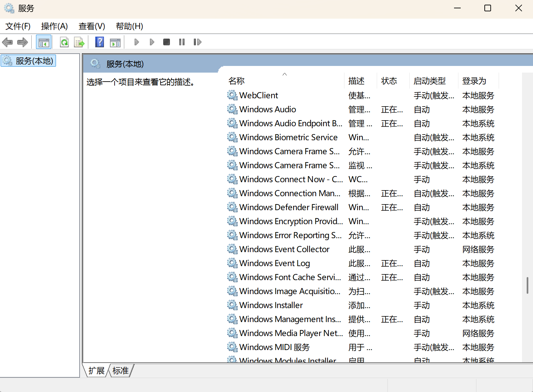
Task: Click the gear icon of Windows Installer
Action: point(233,305)
